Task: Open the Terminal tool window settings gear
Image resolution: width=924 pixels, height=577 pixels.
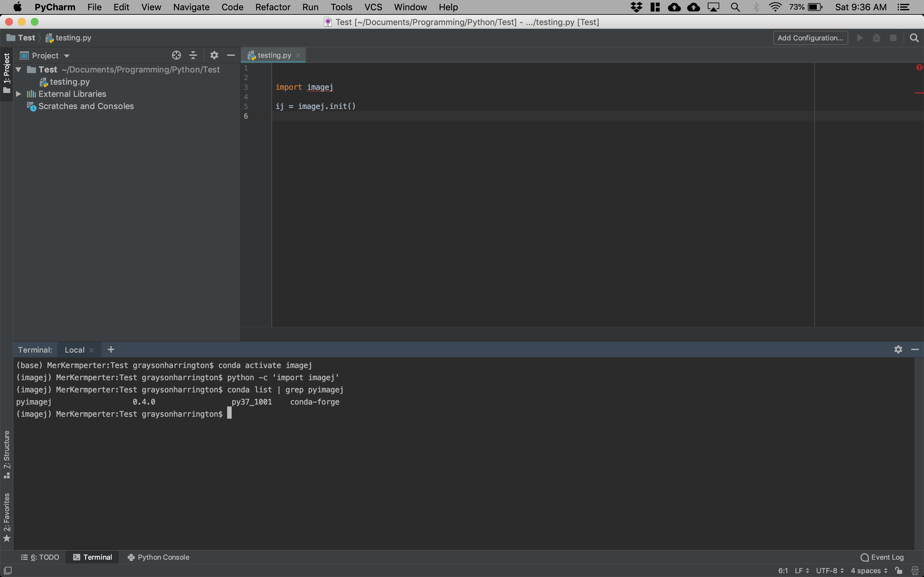Action: pyautogui.click(x=898, y=349)
